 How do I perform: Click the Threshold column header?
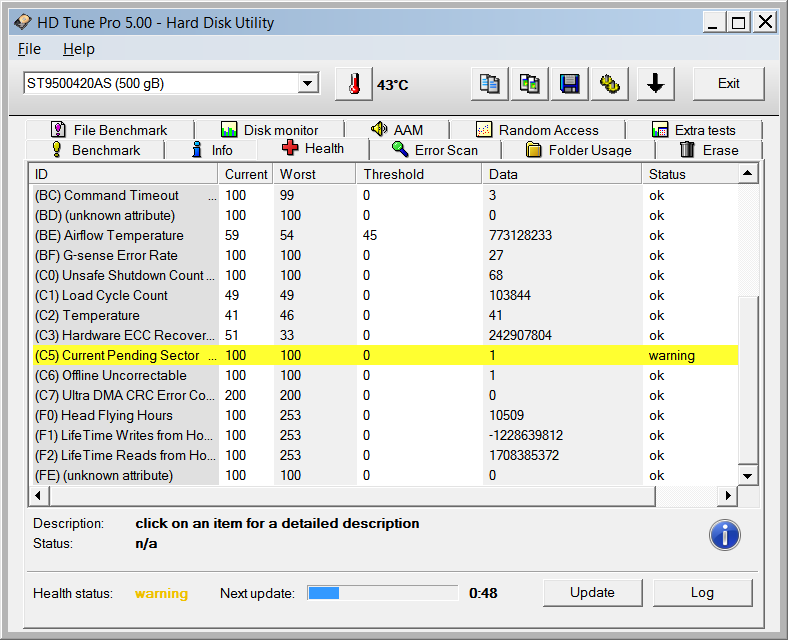click(419, 174)
